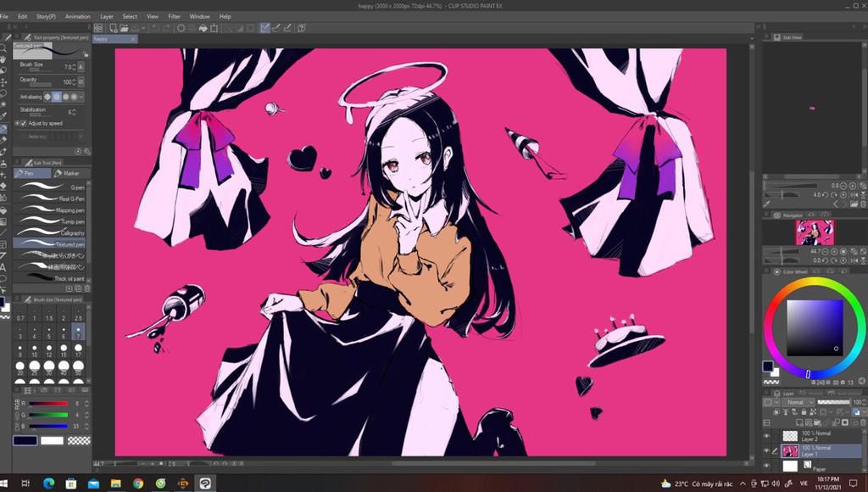Toggle visibility of Layer 2
This screenshot has width=868, height=492.
(x=766, y=435)
